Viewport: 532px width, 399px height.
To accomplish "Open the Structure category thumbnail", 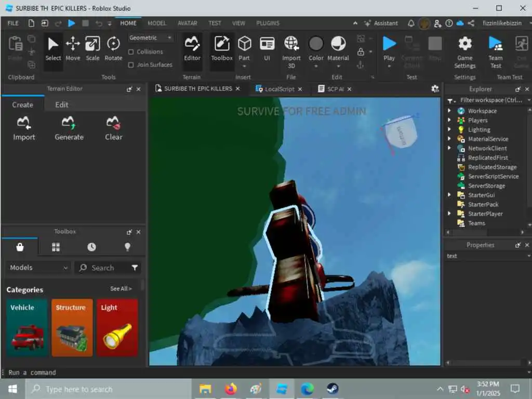I will tap(72, 327).
